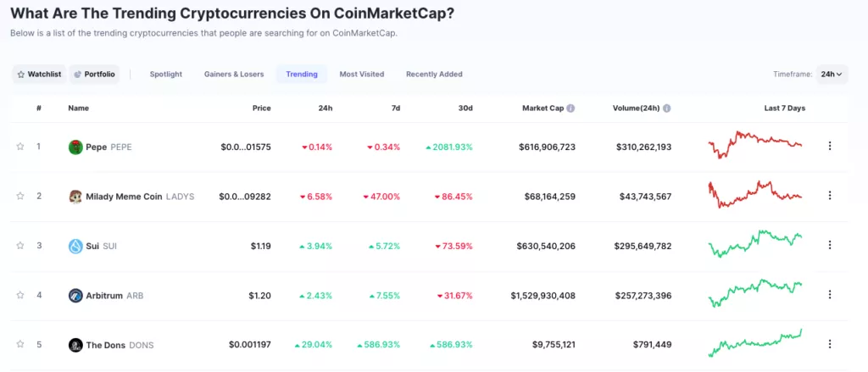Click the Arbitrum logo icon

pos(75,296)
